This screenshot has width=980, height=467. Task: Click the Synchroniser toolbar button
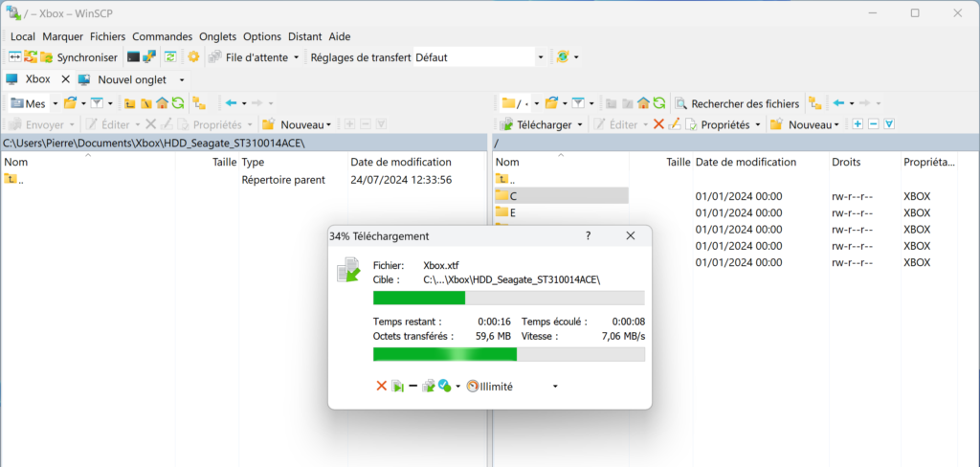click(x=78, y=57)
